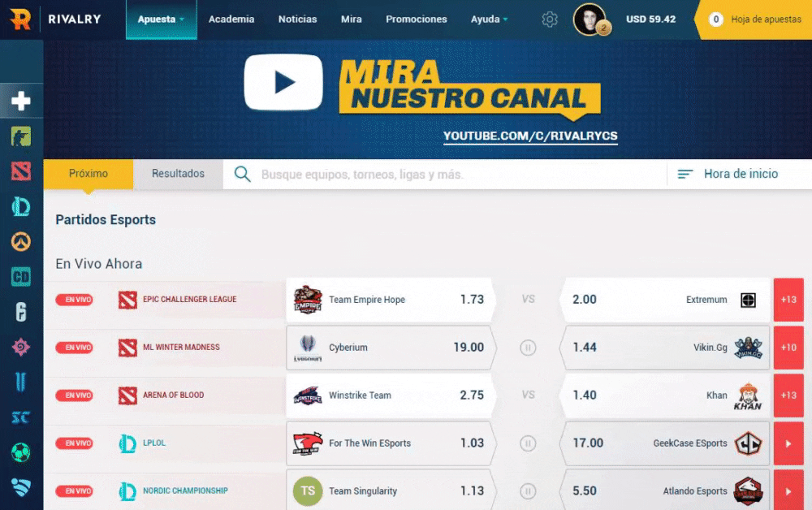Select the League of Legends sidebar icon
The width and height of the screenshot is (812, 510).
21,206
